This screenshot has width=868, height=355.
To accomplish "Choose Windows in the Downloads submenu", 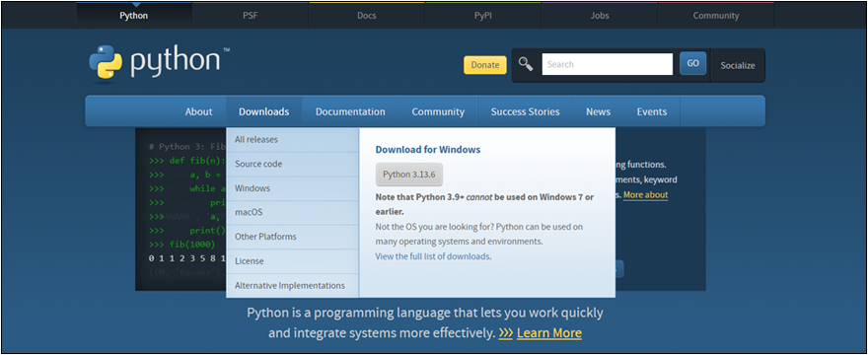I will 292,188.
